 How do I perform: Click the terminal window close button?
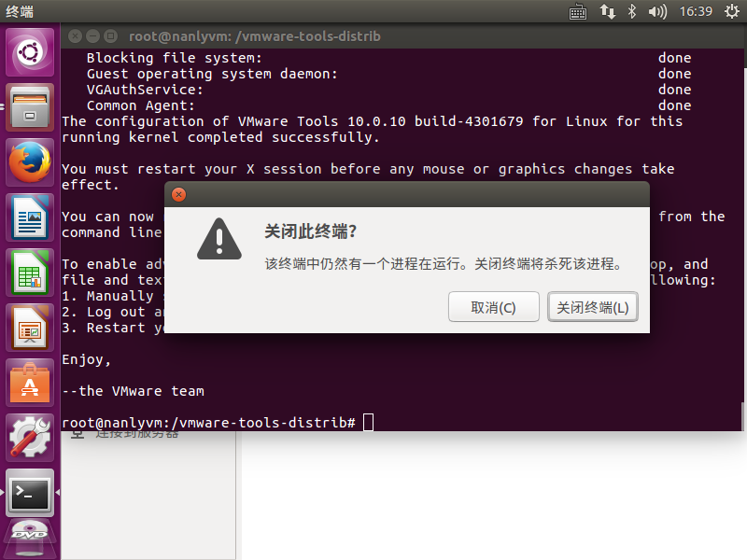coord(75,36)
